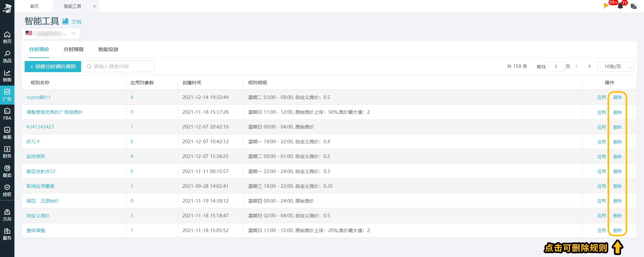Open the 选品 product search sidebar icon
This screenshot has height=257, width=644.
pyautogui.click(x=7, y=56)
